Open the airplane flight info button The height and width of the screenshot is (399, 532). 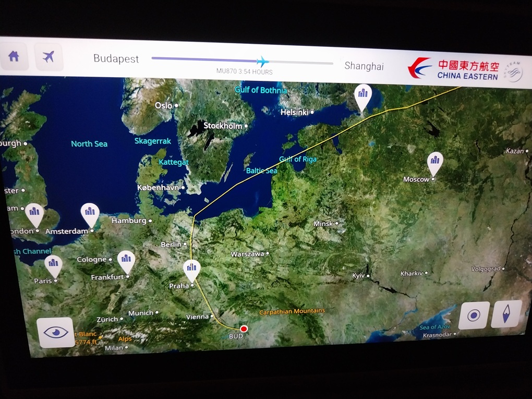(49, 57)
